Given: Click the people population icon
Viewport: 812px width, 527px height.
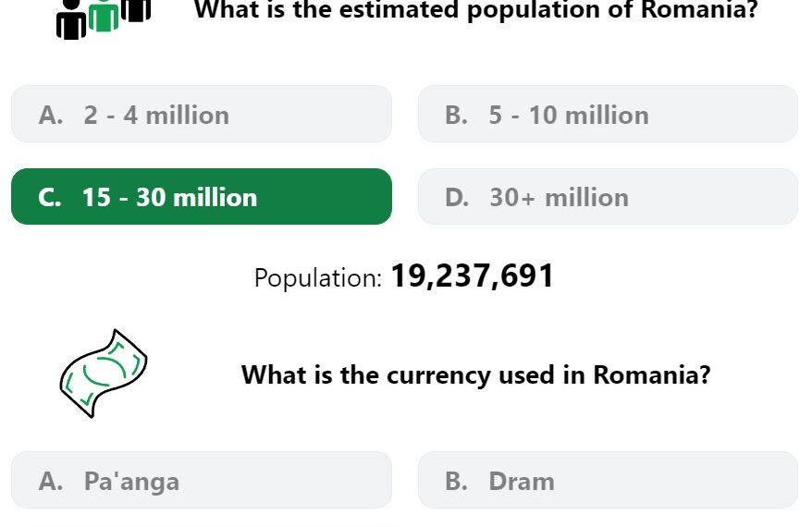Looking at the screenshot, I should click(104, 19).
